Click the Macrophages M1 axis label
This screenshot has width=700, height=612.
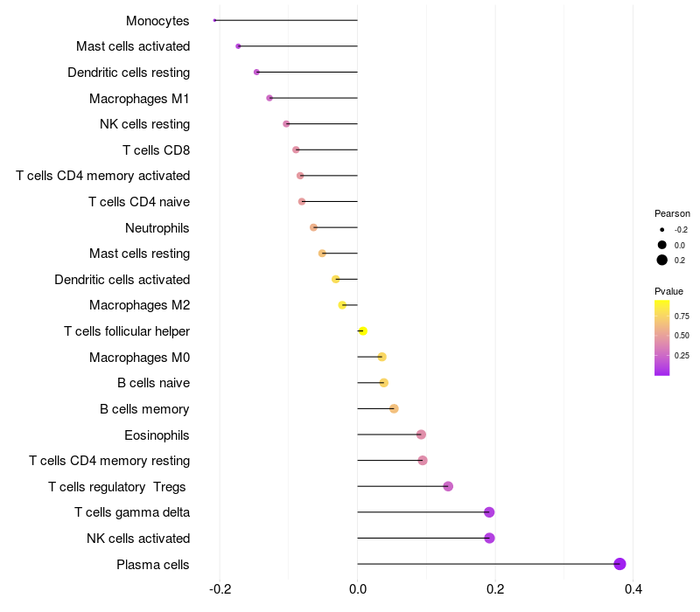[x=139, y=99]
